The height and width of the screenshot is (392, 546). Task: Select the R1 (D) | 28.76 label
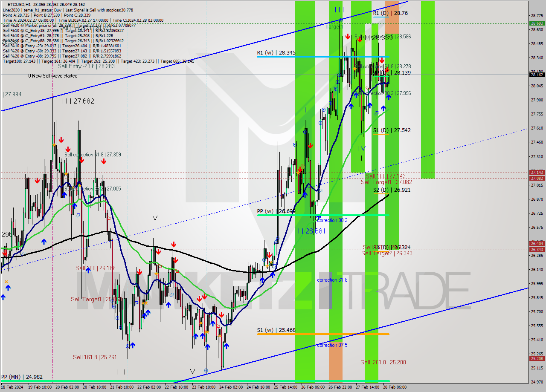click(390, 13)
